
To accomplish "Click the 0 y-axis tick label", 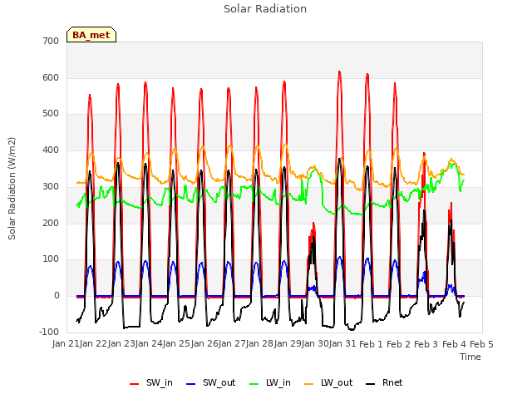I will coord(57,296).
